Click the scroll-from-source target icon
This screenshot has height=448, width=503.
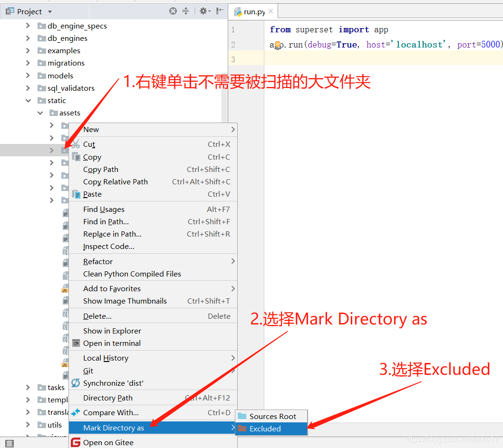coord(173,11)
